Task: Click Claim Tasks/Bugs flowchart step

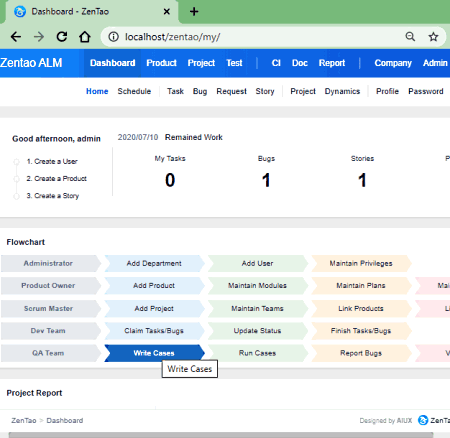Action: 154,331
